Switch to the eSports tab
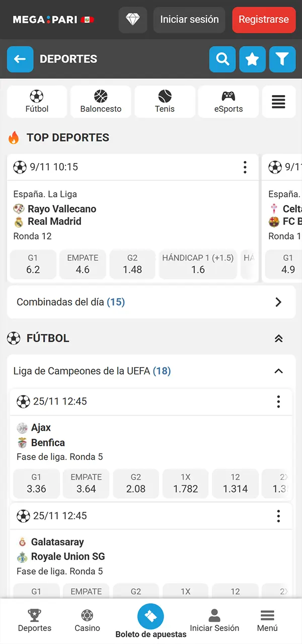Screen dimensions: 302x644 (228, 102)
